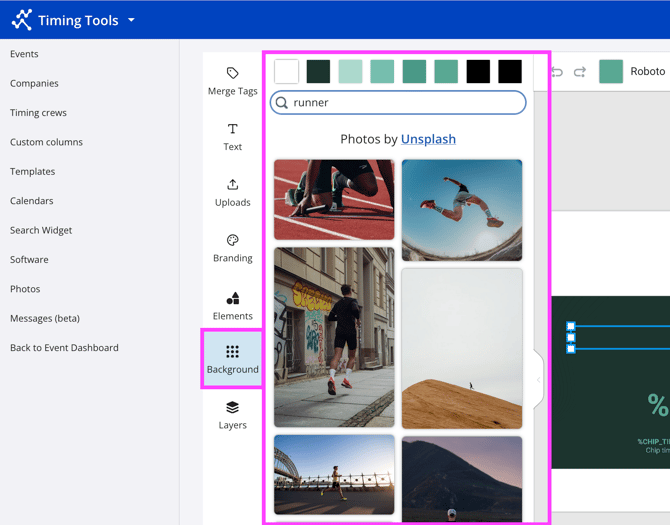
Task: Open Timing crews page
Action: [x=38, y=113]
